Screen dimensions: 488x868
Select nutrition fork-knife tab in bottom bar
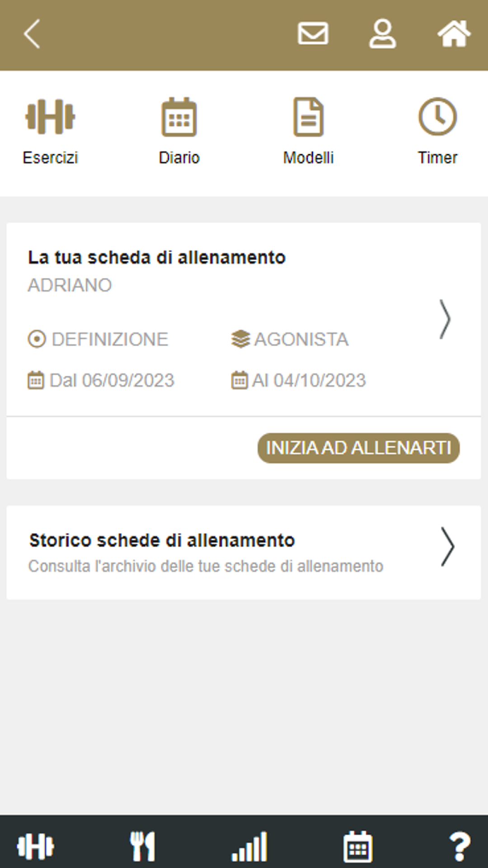[143, 846]
